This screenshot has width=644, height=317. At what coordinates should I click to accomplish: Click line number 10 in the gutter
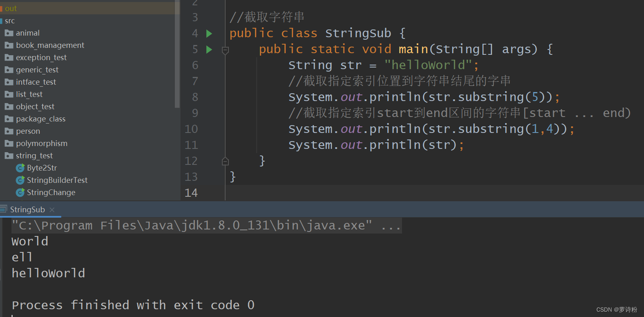tap(191, 129)
